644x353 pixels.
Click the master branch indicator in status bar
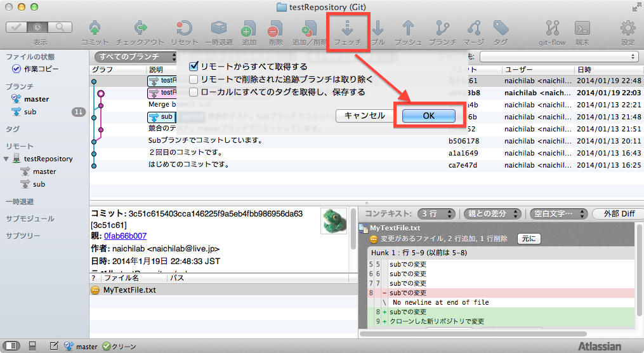click(81, 347)
